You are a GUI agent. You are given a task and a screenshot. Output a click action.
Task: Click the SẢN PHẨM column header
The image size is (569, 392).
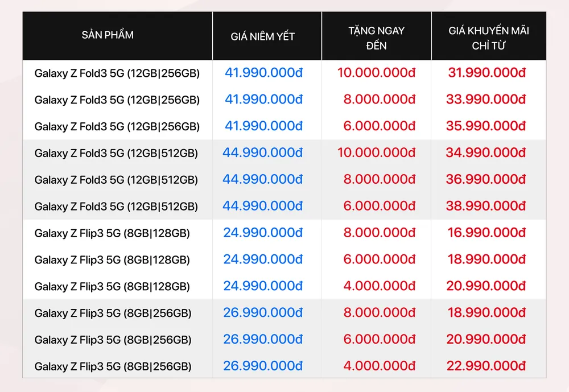click(x=108, y=35)
